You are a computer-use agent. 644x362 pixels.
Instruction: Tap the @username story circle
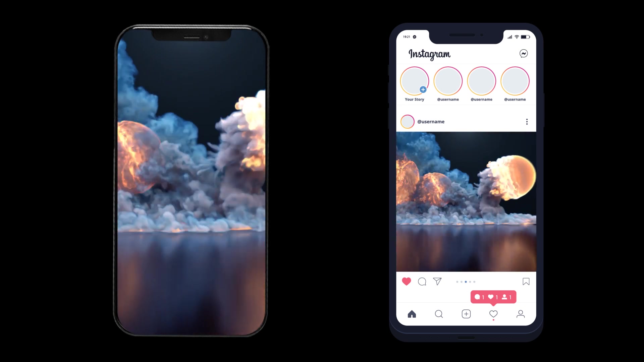[x=448, y=81]
